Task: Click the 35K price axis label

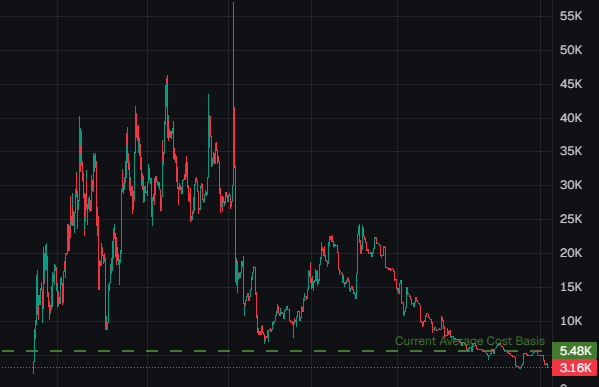Action: pos(571,151)
